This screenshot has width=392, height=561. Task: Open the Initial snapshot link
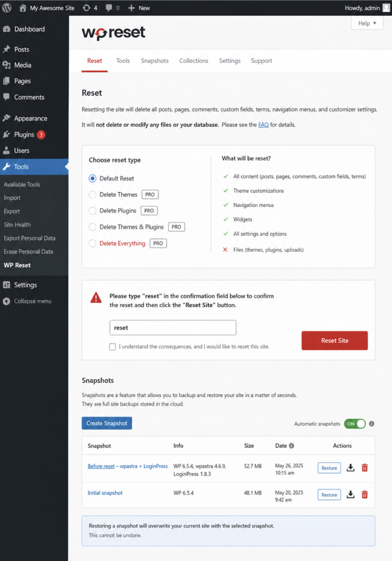point(105,493)
